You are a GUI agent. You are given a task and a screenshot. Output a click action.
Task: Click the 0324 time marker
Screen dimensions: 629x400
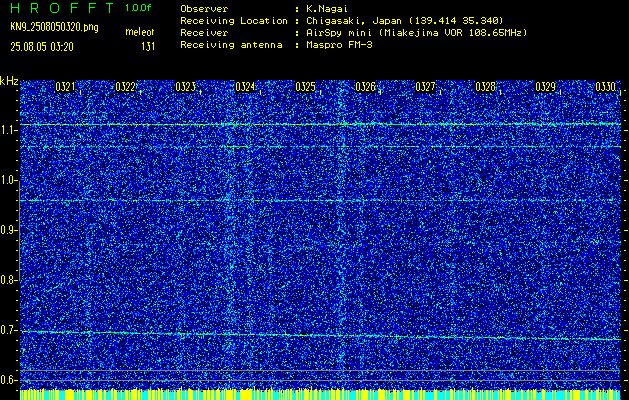click(245, 87)
